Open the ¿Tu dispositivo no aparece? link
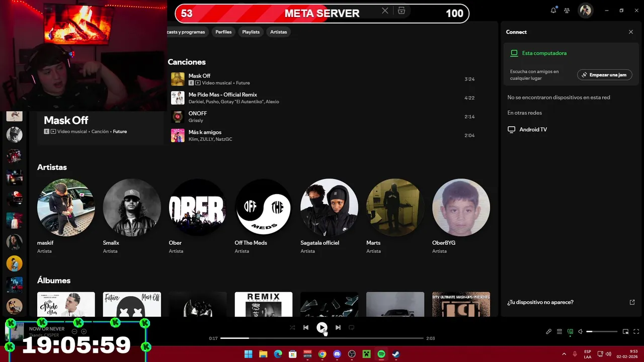644x362 pixels. (540, 302)
